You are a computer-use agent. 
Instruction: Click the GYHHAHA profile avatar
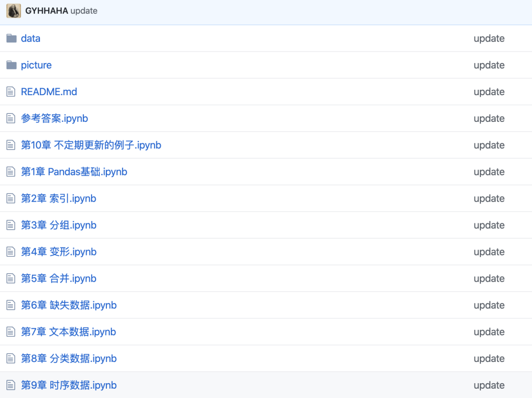[13, 10]
